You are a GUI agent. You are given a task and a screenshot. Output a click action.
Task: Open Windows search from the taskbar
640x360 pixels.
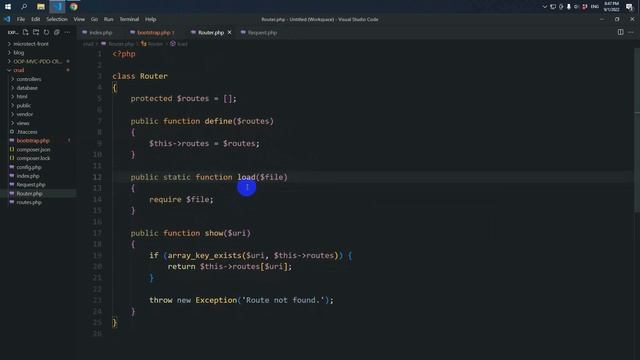[x=24, y=7]
